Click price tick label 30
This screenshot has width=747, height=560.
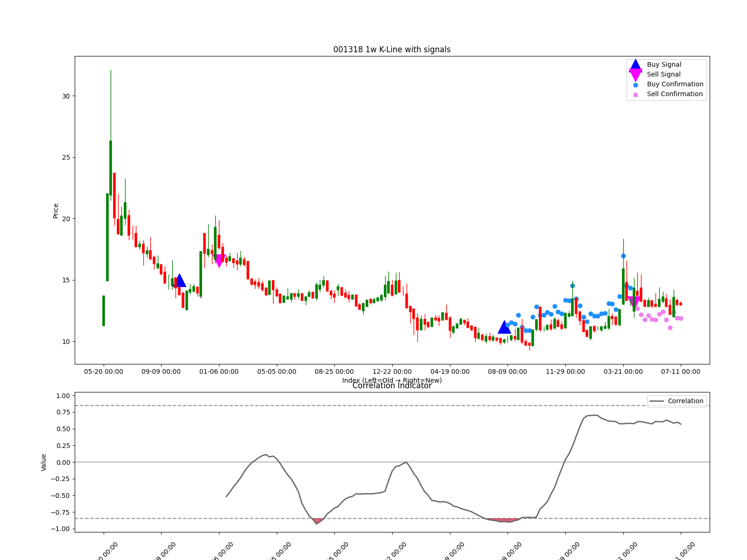[x=66, y=96]
